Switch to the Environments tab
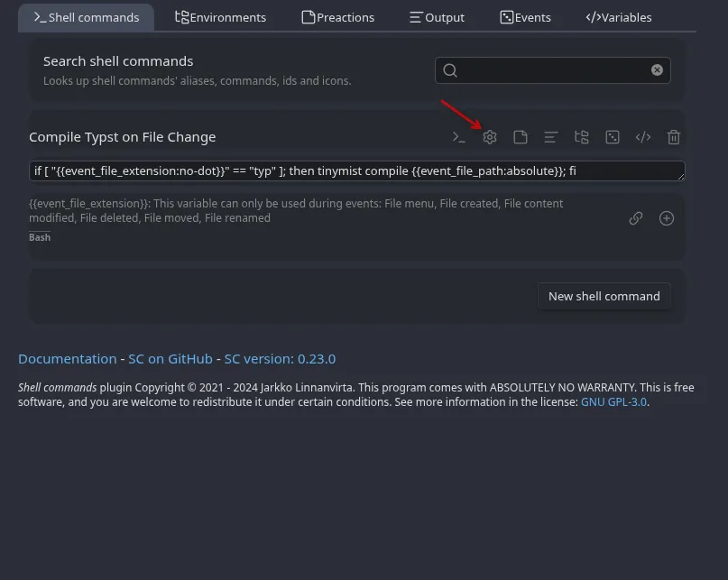This screenshot has height=580, width=728. point(220,17)
